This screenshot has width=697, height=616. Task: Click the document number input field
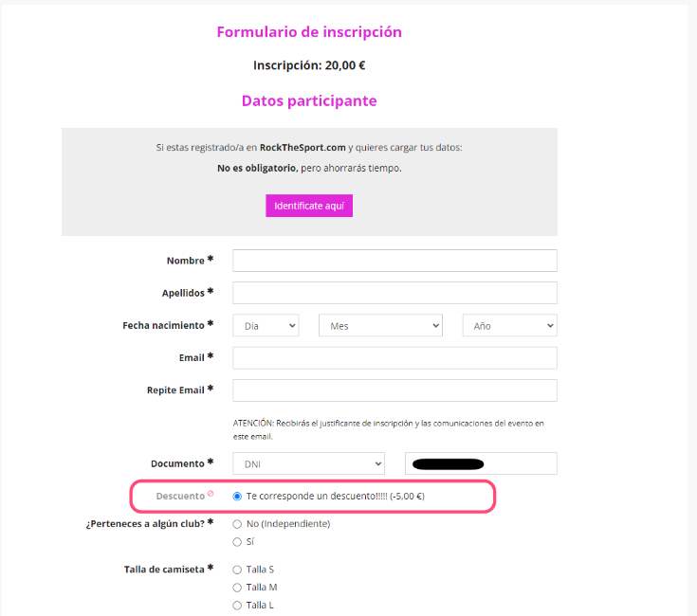[481, 463]
